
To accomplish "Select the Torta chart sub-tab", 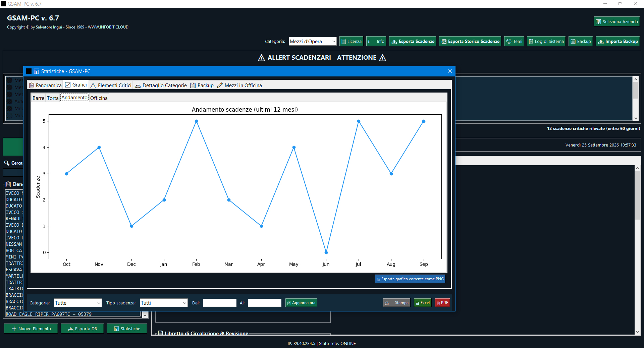I will pyautogui.click(x=53, y=98).
